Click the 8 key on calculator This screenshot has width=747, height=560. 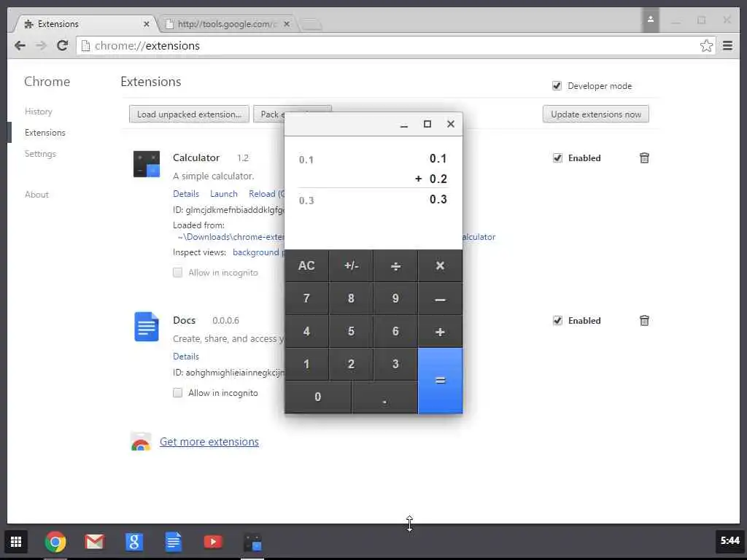click(x=351, y=298)
